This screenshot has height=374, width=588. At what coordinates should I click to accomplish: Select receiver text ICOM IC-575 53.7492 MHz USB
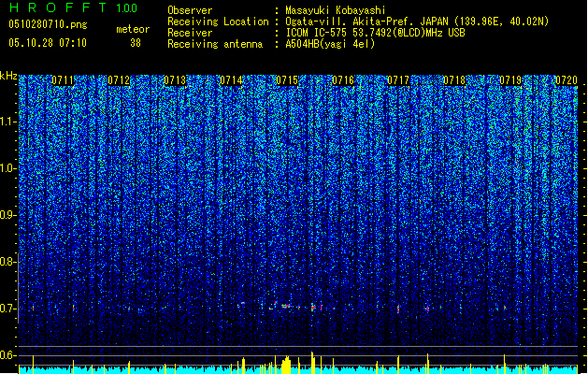375,33
